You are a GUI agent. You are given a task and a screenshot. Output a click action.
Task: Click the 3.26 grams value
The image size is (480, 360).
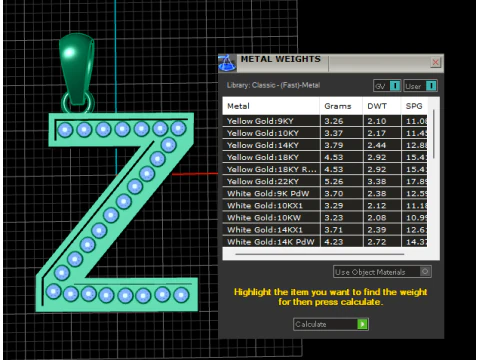[x=334, y=121]
